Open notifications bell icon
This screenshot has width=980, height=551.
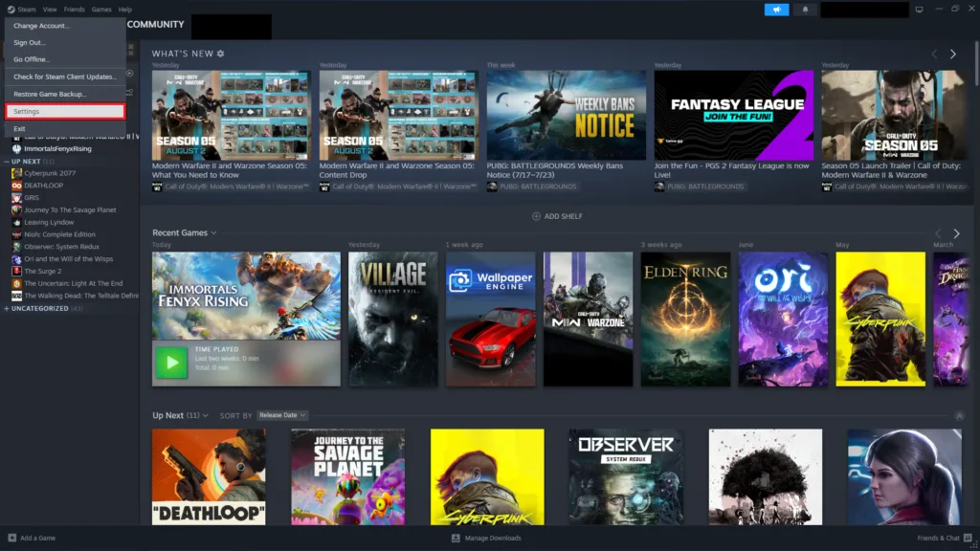pyautogui.click(x=805, y=10)
